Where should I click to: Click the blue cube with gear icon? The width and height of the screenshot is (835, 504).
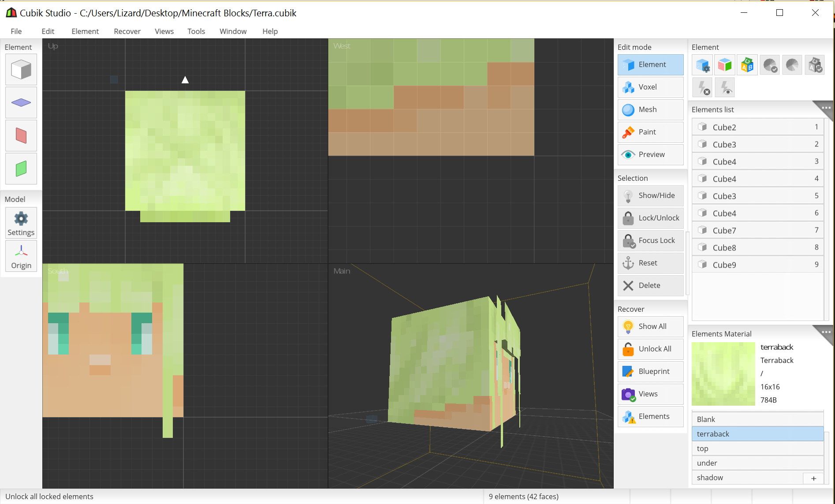point(703,65)
